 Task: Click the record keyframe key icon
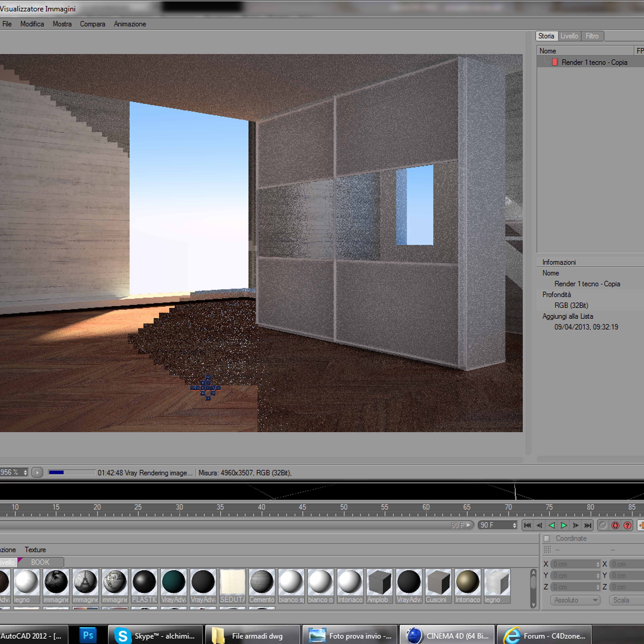(x=603, y=525)
